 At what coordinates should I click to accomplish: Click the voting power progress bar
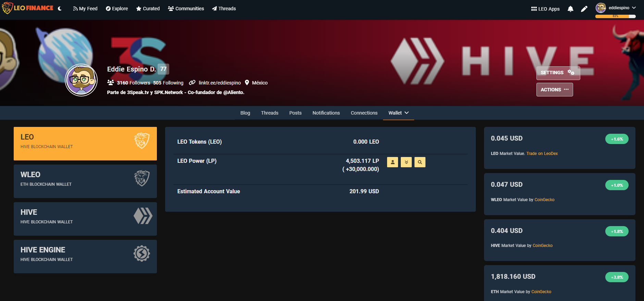(616, 16)
